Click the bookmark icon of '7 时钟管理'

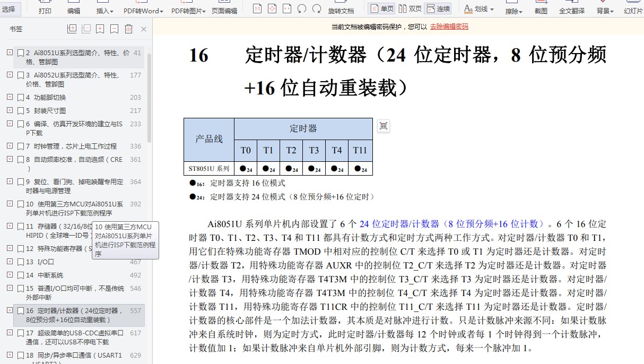click(x=21, y=146)
